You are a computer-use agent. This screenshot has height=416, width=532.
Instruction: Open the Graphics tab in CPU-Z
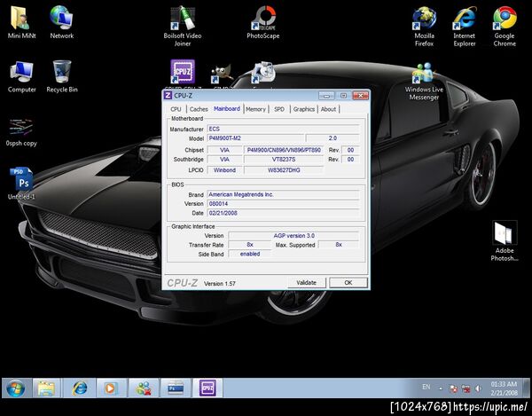tap(303, 109)
